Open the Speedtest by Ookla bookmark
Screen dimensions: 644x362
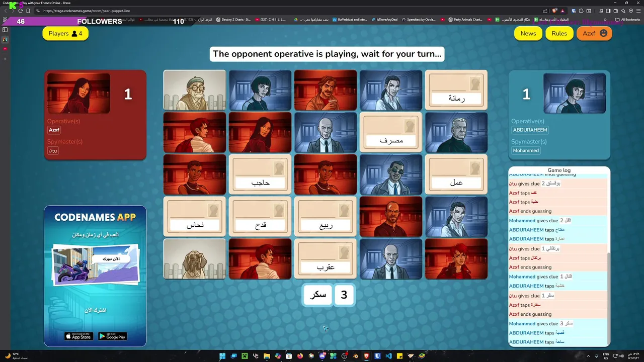point(418,20)
